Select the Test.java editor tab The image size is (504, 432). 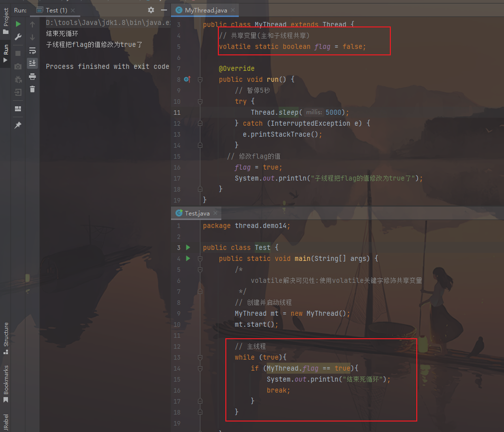(197, 213)
